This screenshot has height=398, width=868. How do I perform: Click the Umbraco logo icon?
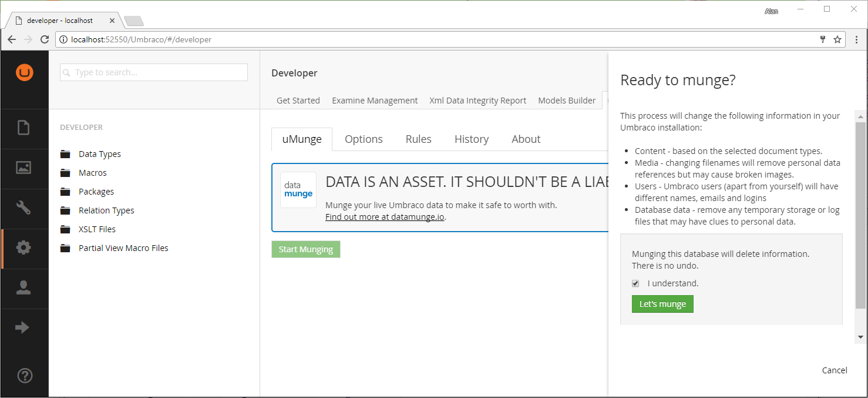pos(25,72)
